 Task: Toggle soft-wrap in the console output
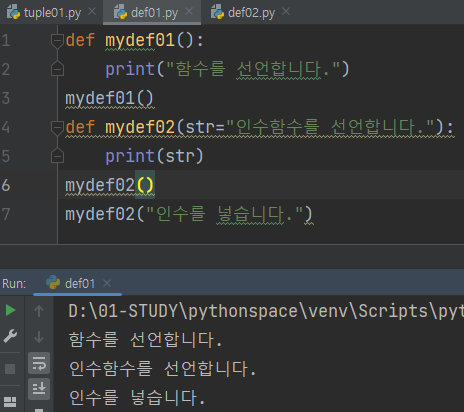(39, 363)
